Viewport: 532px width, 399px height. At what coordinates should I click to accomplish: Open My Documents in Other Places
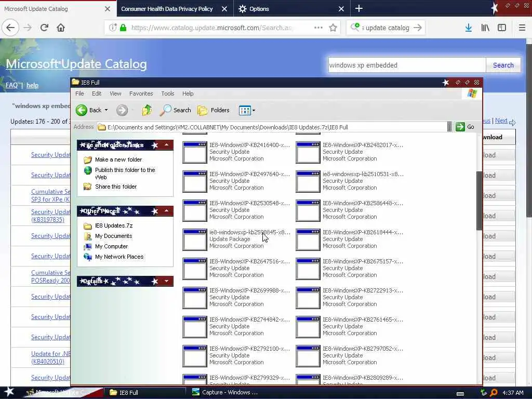point(113,236)
